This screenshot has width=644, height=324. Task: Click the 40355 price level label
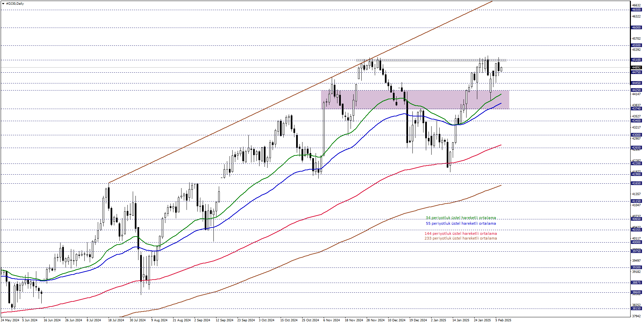[x=636, y=230]
